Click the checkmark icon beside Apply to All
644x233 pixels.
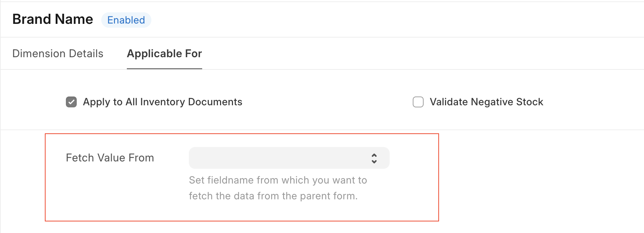point(71,102)
